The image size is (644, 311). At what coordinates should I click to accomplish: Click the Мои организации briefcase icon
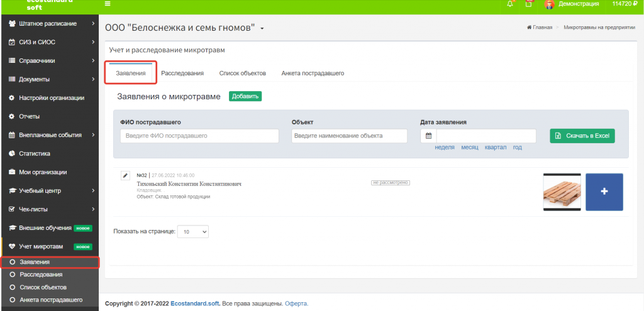(x=12, y=172)
